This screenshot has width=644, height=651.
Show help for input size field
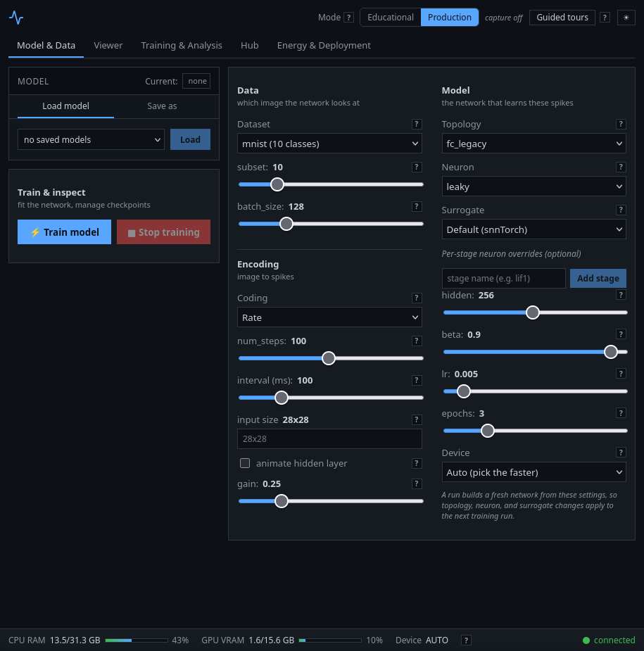(x=417, y=419)
